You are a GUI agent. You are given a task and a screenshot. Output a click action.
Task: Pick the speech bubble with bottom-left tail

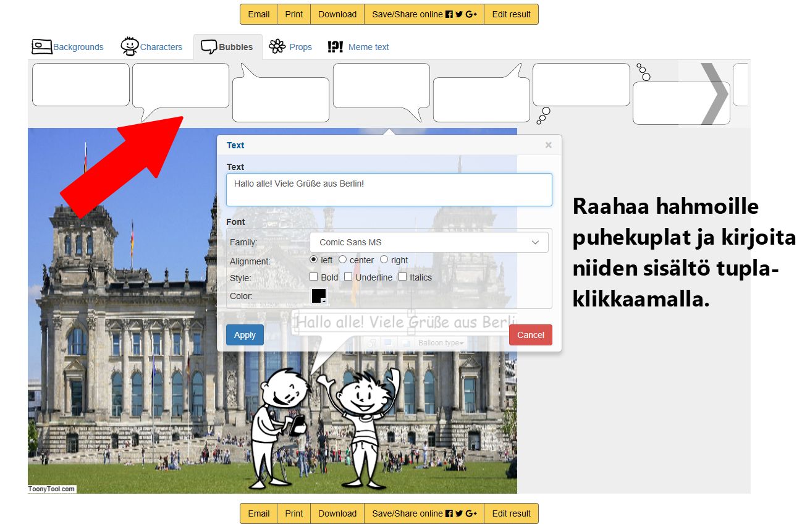coord(180,87)
